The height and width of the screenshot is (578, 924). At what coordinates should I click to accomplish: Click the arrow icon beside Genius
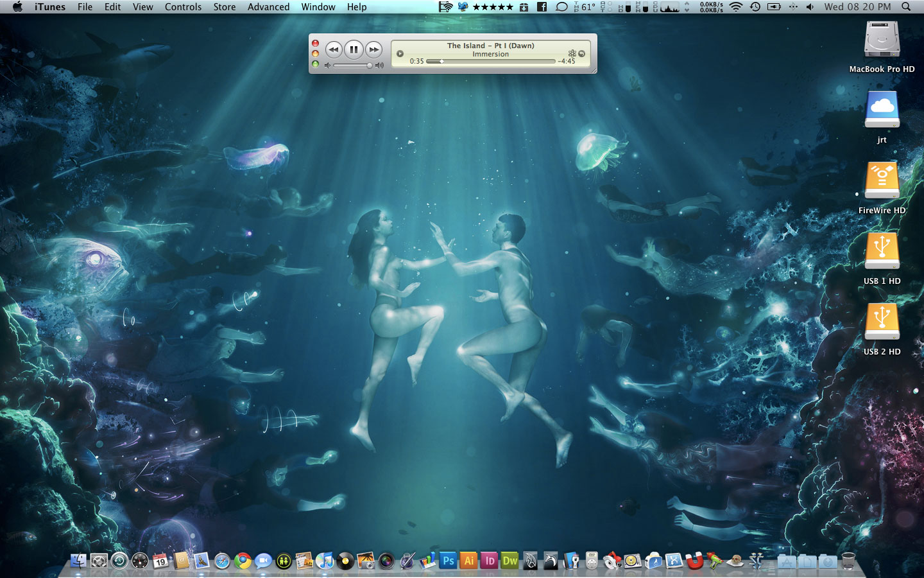pos(582,54)
